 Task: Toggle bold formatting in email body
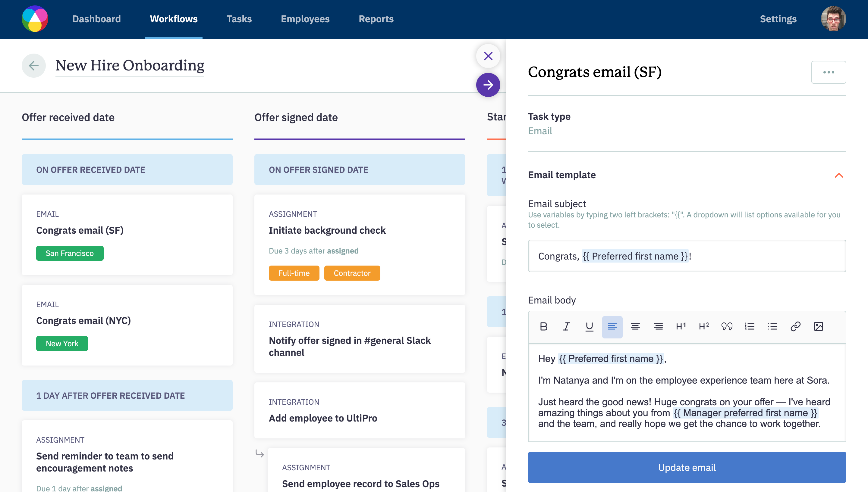pos(543,326)
